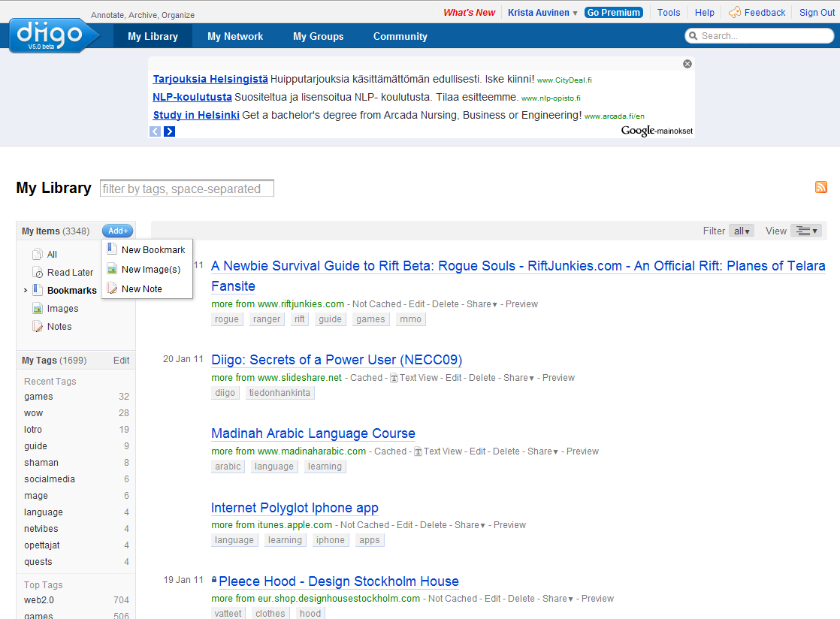Go to next ad page arrow

tap(169, 131)
